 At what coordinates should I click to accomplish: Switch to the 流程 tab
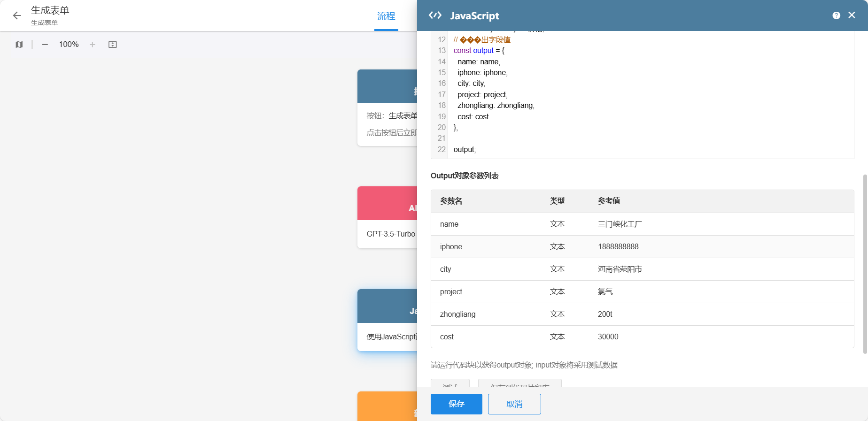386,16
